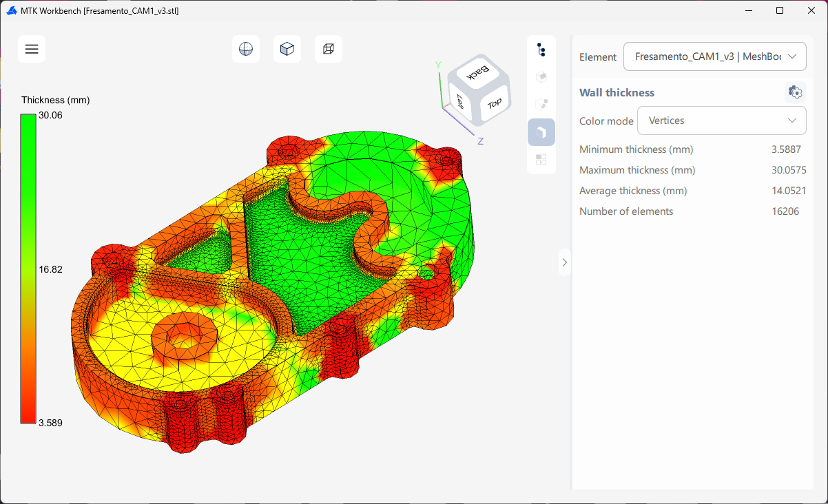Click the Left face of view cube
The height and width of the screenshot is (504, 828).
point(459,101)
